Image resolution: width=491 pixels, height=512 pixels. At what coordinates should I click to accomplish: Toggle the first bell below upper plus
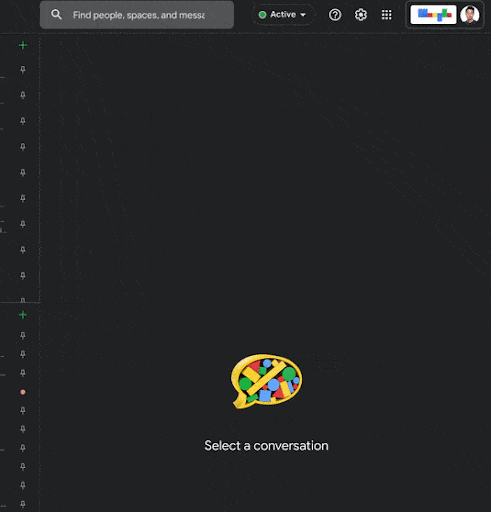pos(23,69)
